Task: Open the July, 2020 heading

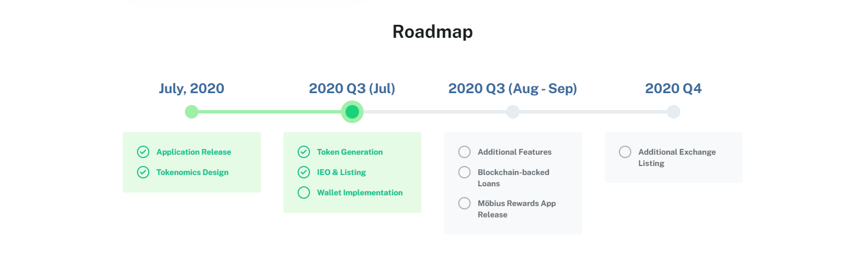Action: 192,89
